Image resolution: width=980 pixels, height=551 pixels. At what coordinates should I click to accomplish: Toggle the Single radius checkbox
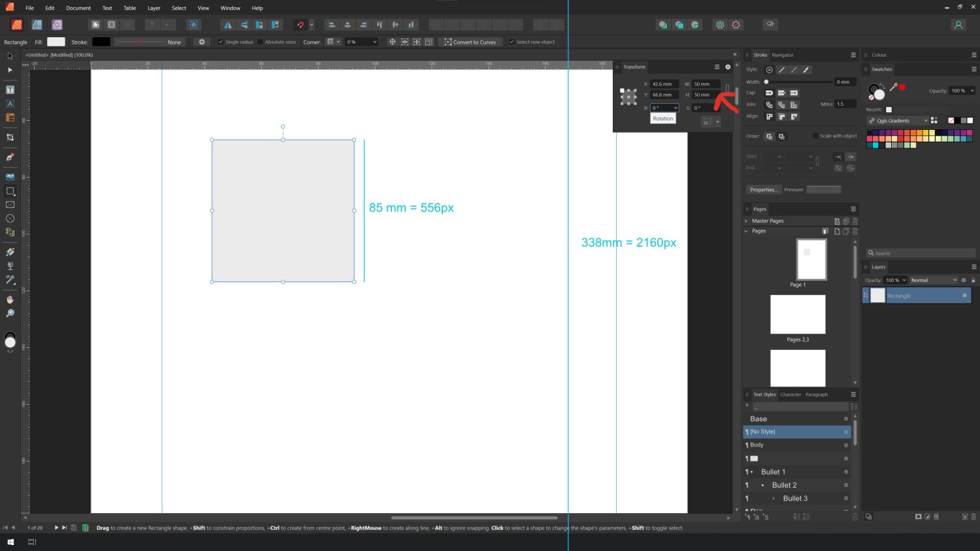pyautogui.click(x=221, y=42)
